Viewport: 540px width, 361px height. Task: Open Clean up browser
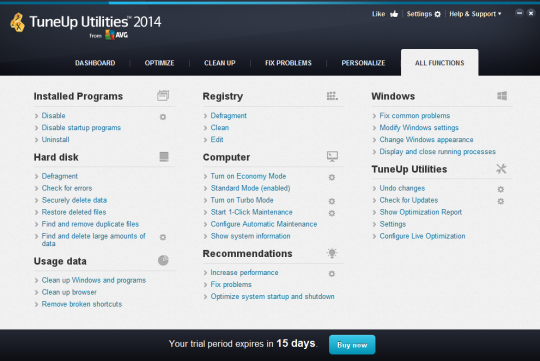click(x=69, y=292)
